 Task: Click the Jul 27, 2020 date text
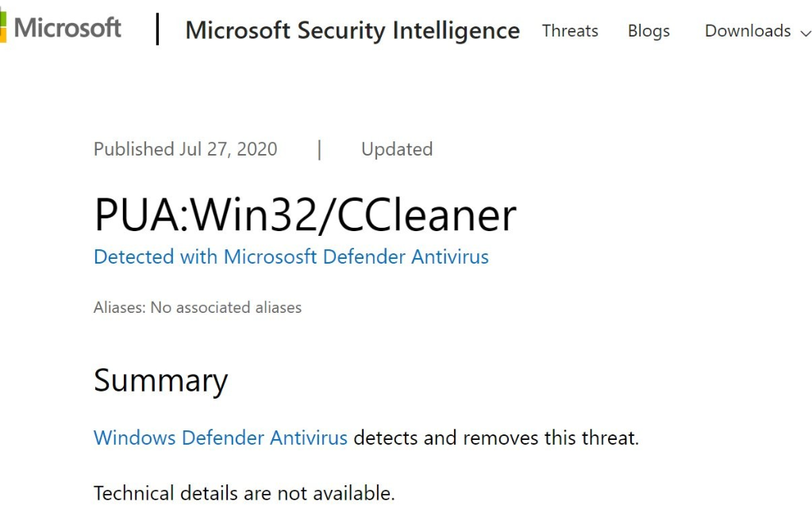(x=229, y=149)
